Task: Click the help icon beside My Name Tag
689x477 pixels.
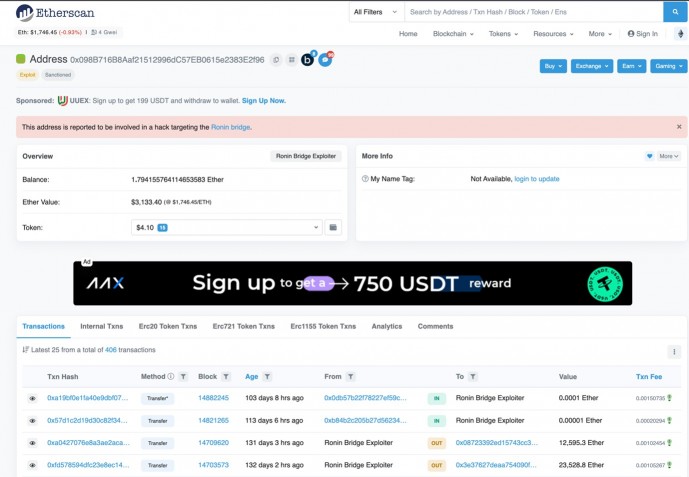Action: (365, 179)
